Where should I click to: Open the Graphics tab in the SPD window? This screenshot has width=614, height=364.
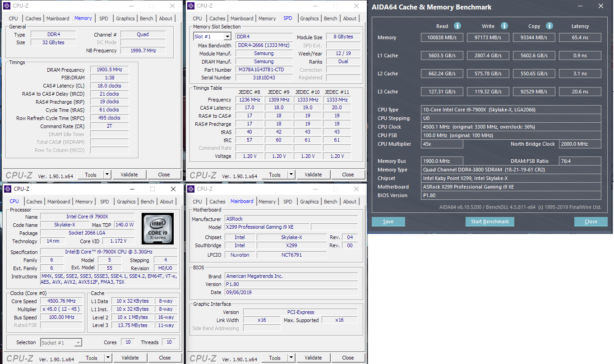click(x=309, y=18)
